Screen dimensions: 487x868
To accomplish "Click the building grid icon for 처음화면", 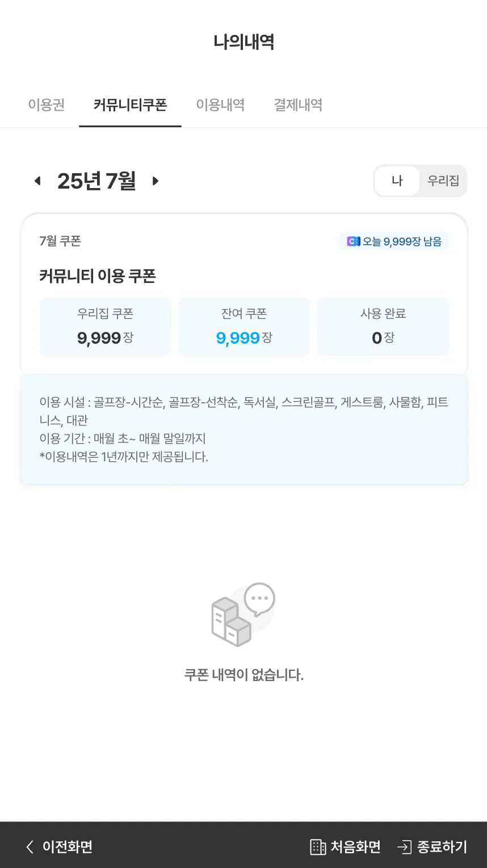I will [x=318, y=847].
